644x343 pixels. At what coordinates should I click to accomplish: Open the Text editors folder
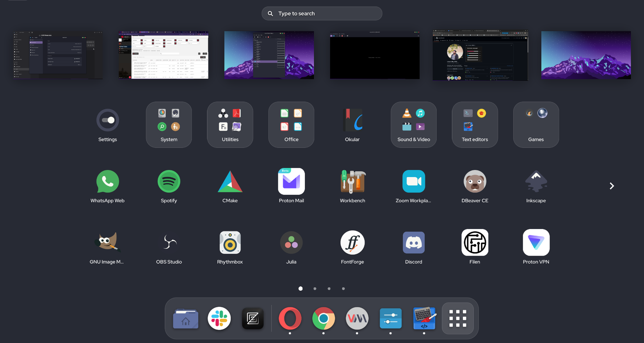point(475,125)
